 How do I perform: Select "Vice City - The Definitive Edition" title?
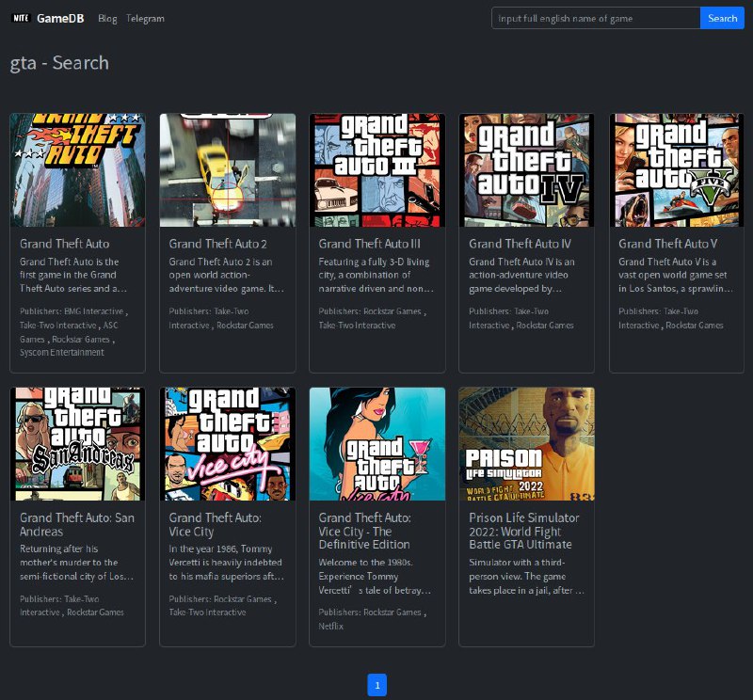[365, 531]
